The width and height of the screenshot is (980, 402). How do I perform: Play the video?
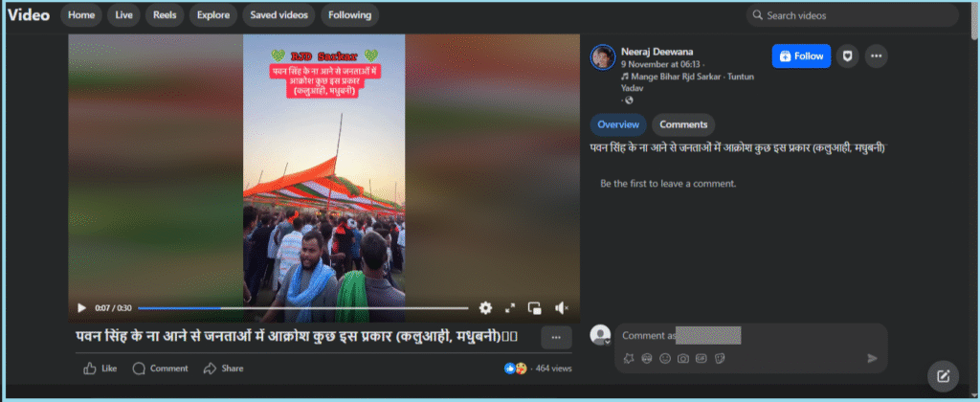click(81, 308)
